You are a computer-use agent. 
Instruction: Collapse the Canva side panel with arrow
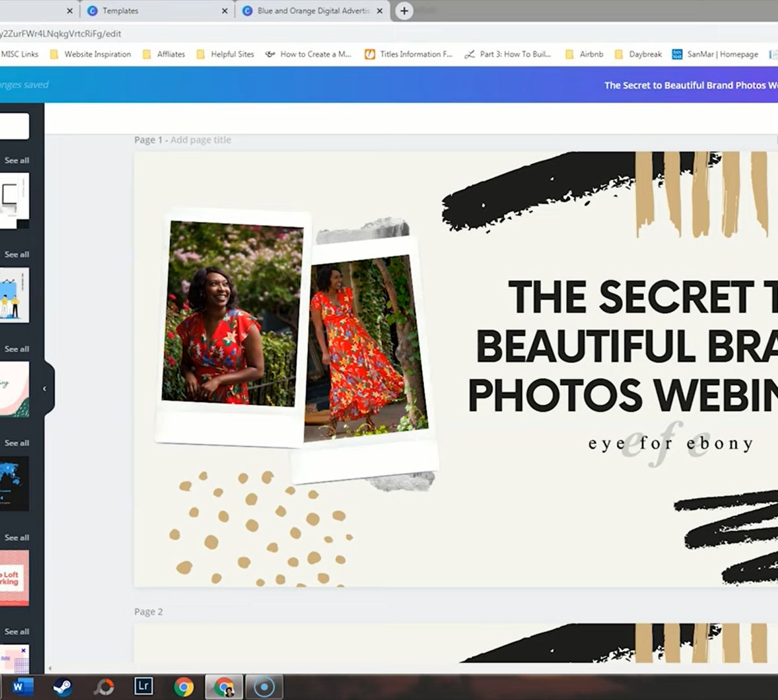45,389
